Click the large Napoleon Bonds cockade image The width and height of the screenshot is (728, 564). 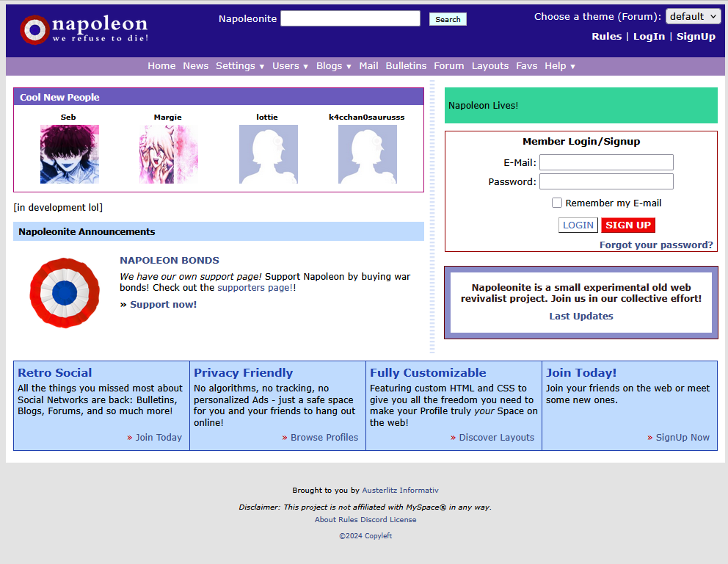point(65,293)
